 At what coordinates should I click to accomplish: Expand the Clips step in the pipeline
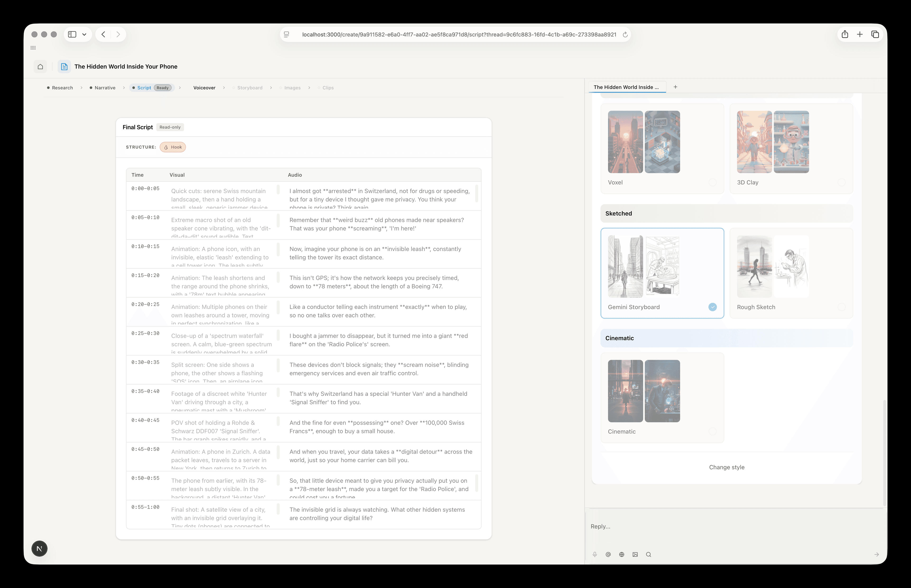click(x=327, y=87)
